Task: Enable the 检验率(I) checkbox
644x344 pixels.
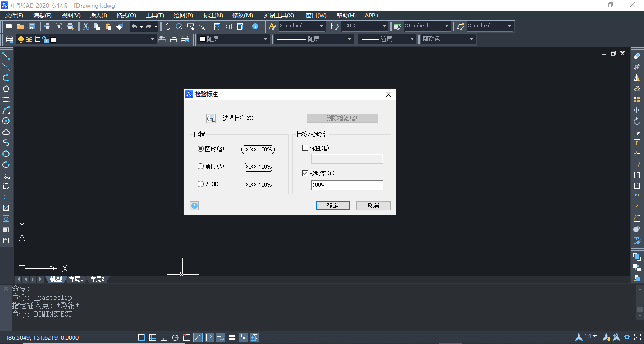Action: (305, 173)
